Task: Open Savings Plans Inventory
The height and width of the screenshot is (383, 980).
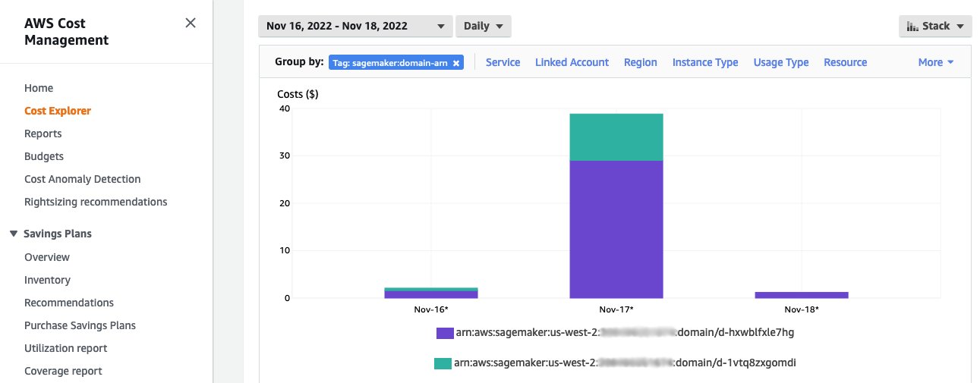Action: 47,280
